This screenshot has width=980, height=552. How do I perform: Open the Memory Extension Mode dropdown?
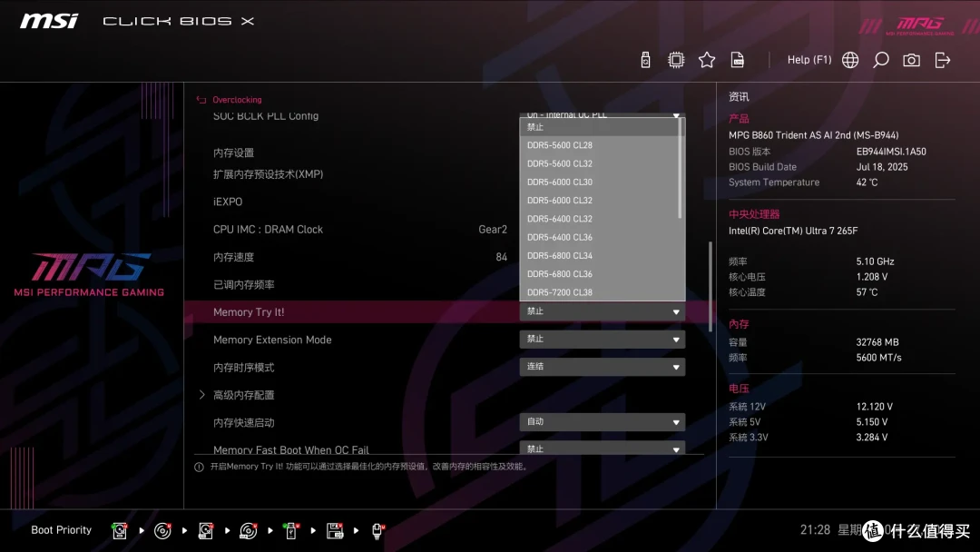603,340
